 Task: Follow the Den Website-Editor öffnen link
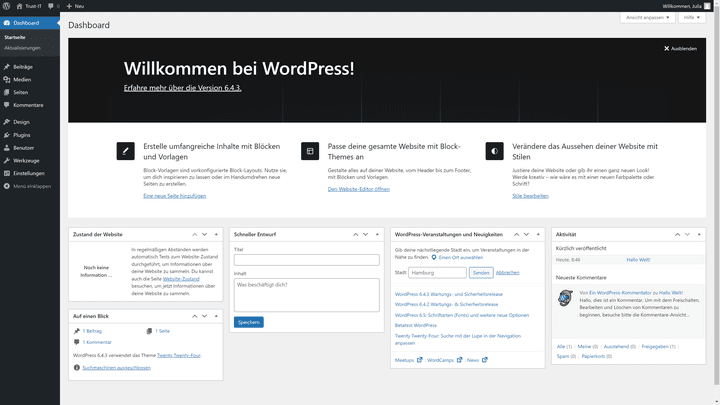point(359,189)
